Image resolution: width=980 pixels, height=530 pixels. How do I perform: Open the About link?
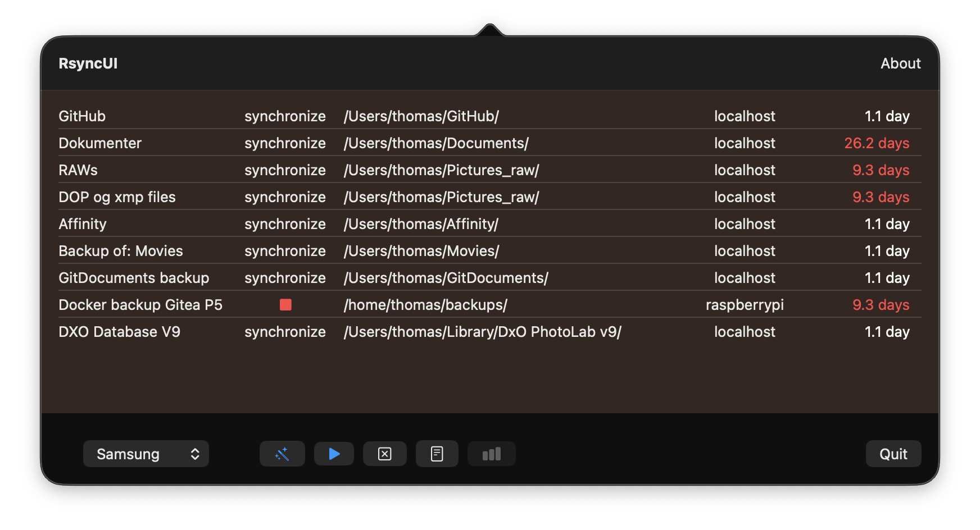point(900,63)
